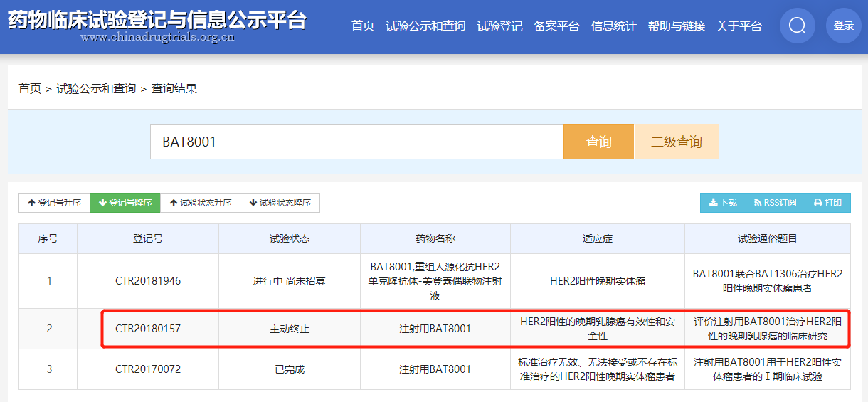Sort by 登记号升序 ascending

click(54, 203)
